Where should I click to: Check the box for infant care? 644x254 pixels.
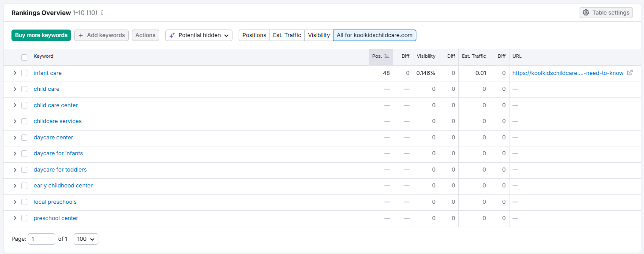point(24,73)
